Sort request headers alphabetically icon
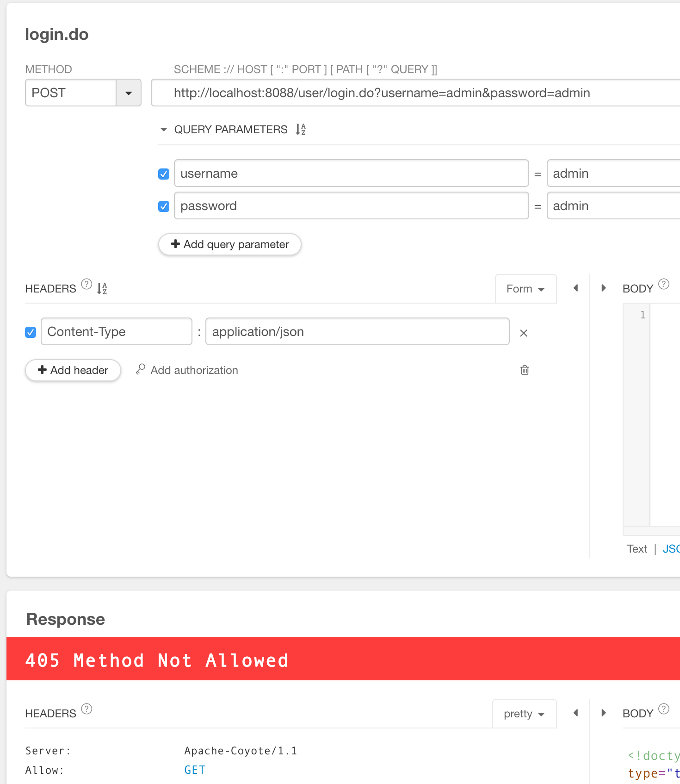Screen dimensions: 680x784 click(102, 289)
